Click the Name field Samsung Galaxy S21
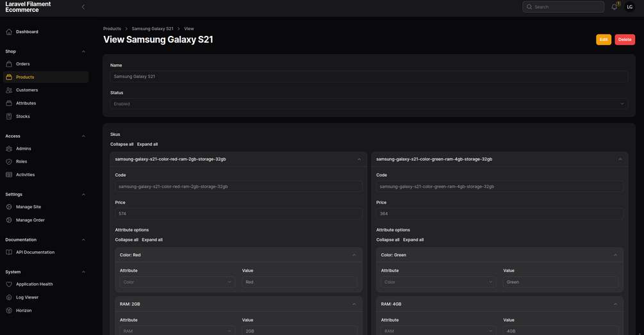The width and height of the screenshot is (644, 335). point(369,76)
